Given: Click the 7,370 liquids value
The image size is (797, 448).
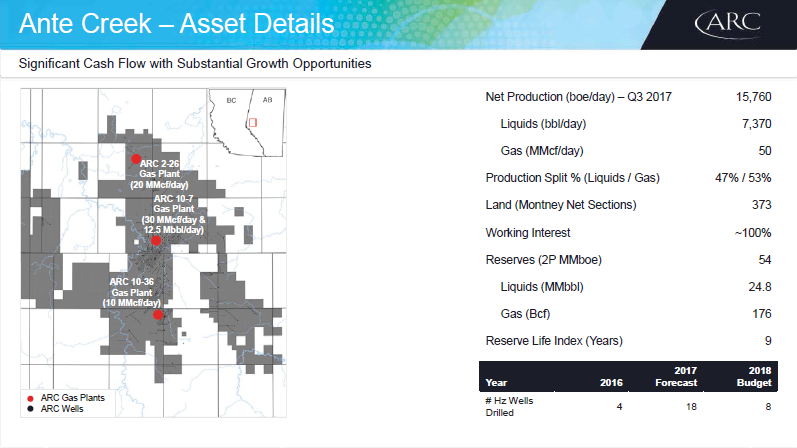Looking at the screenshot, I should (x=757, y=124).
